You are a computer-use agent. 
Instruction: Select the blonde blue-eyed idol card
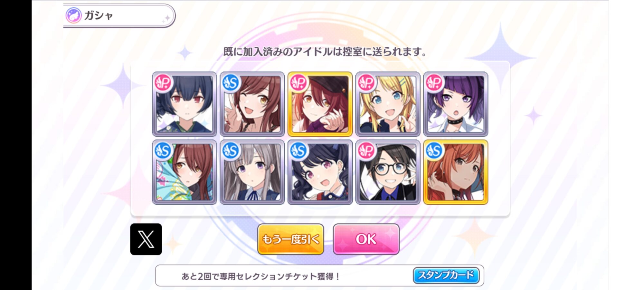coord(388,104)
